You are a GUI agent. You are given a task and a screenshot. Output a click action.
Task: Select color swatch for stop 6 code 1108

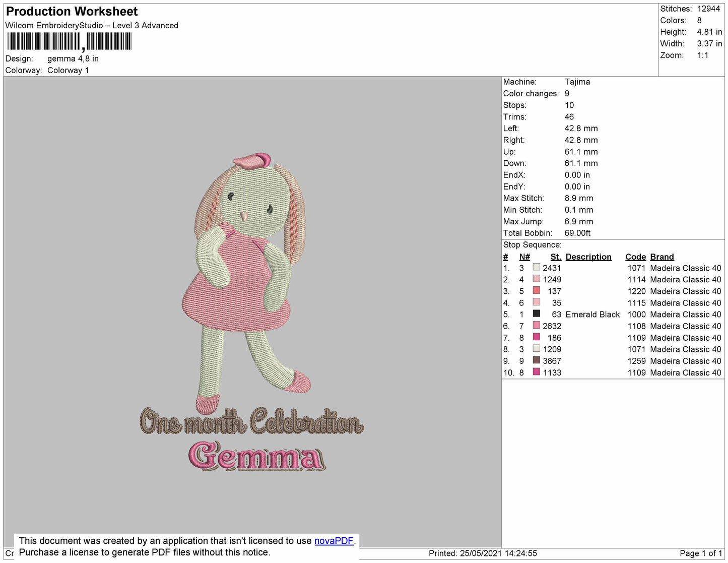tap(537, 325)
